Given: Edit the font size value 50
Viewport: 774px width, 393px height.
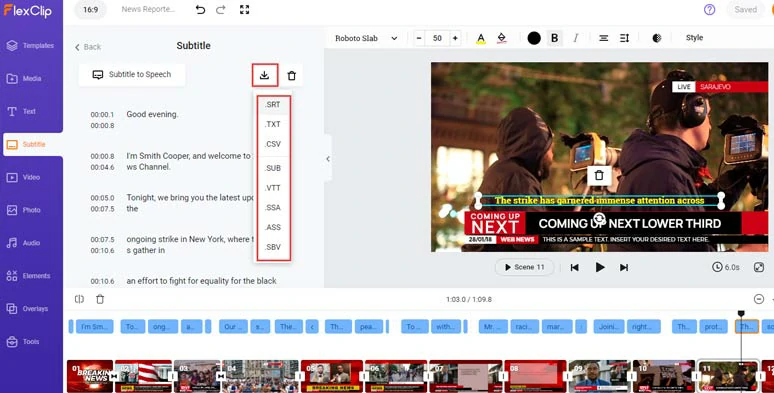Looking at the screenshot, I should pos(437,38).
